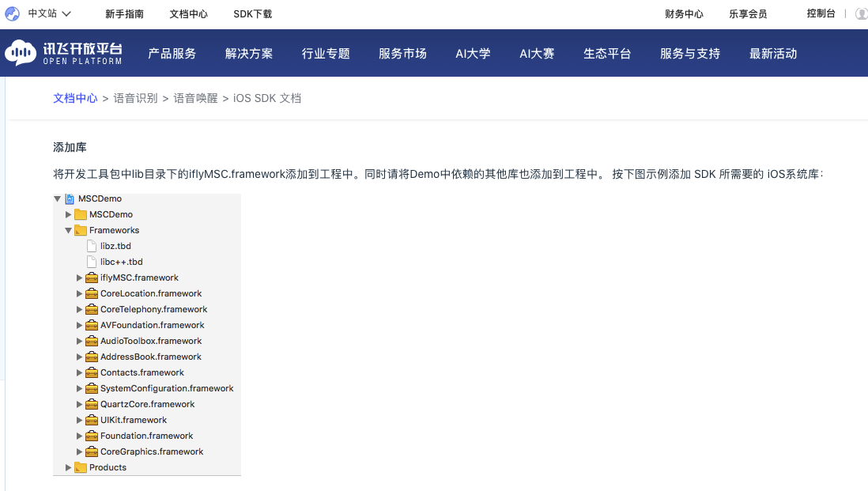Viewport: 868px width, 491px height.
Task: Click the AVFoundation.framework toolbox icon
Action: pyautogui.click(x=92, y=326)
